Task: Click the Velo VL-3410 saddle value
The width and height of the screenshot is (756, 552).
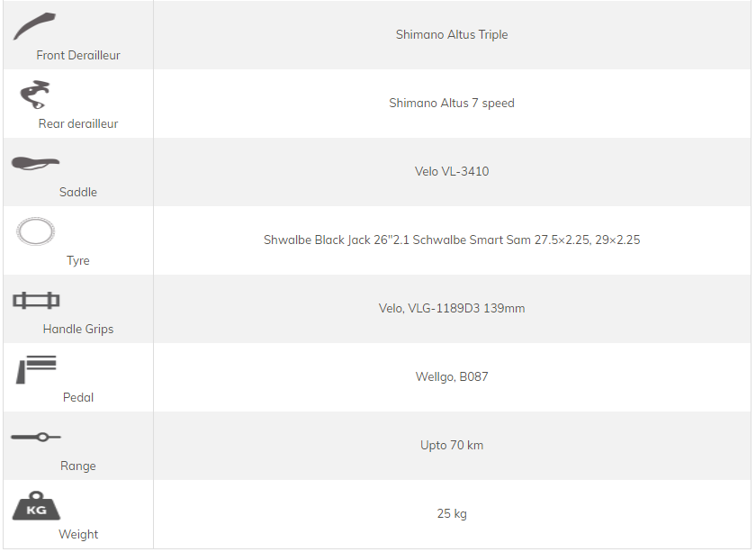Action: (452, 171)
